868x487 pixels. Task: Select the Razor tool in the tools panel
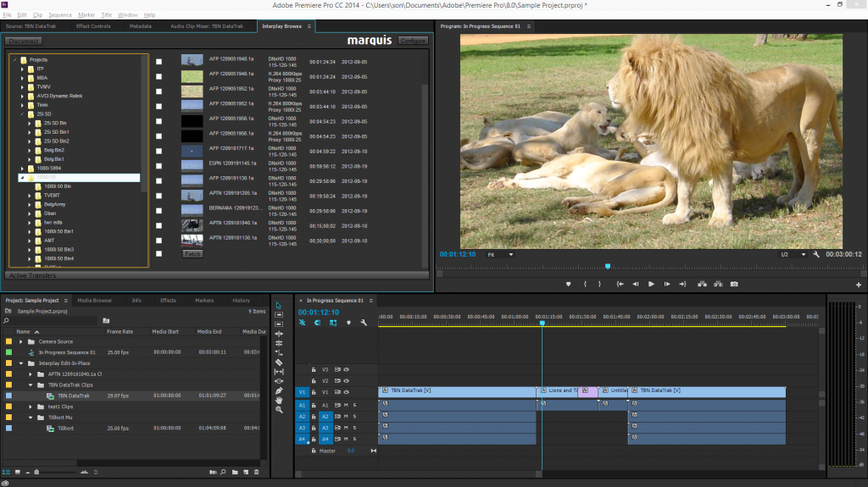[279, 362]
